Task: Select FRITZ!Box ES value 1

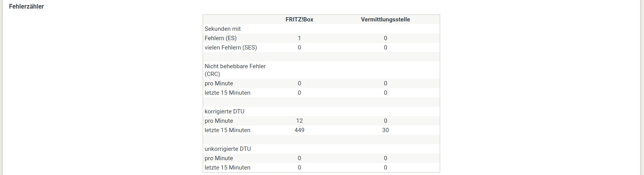Action: [299, 38]
